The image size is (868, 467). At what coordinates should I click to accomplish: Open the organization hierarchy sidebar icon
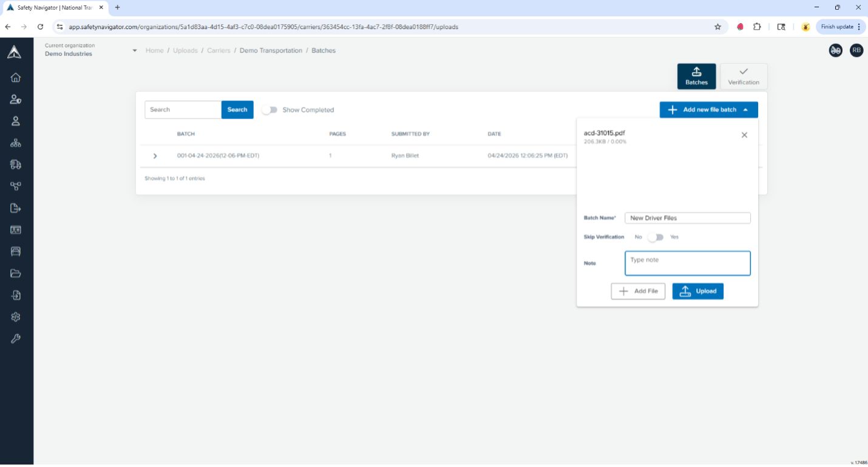(x=16, y=143)
